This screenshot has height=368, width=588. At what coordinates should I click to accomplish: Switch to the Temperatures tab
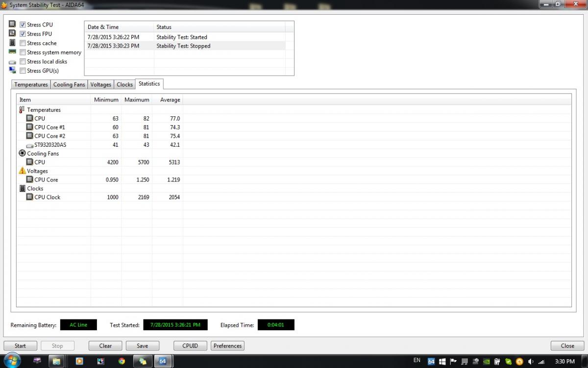[x=31, y=84]
